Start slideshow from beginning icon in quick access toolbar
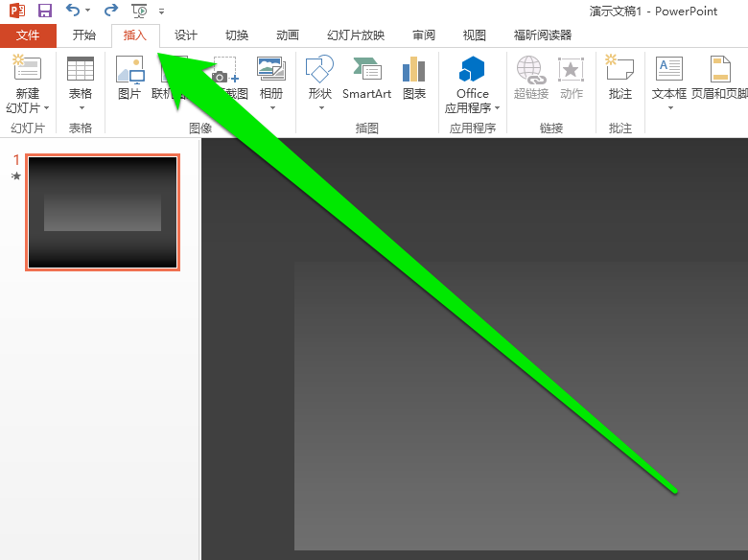Screen dimensions: 748x560 pos(139,11)
